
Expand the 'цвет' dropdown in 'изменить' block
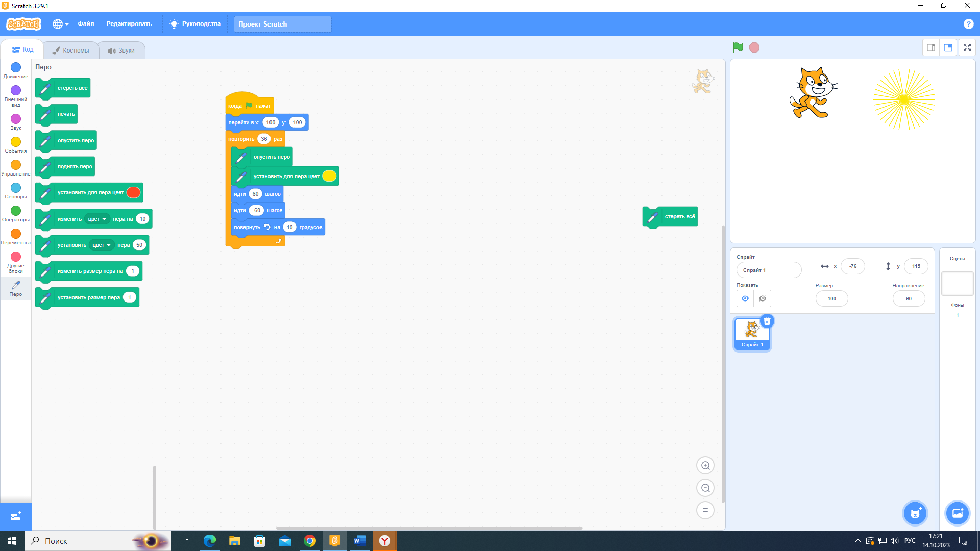[97, 219]
